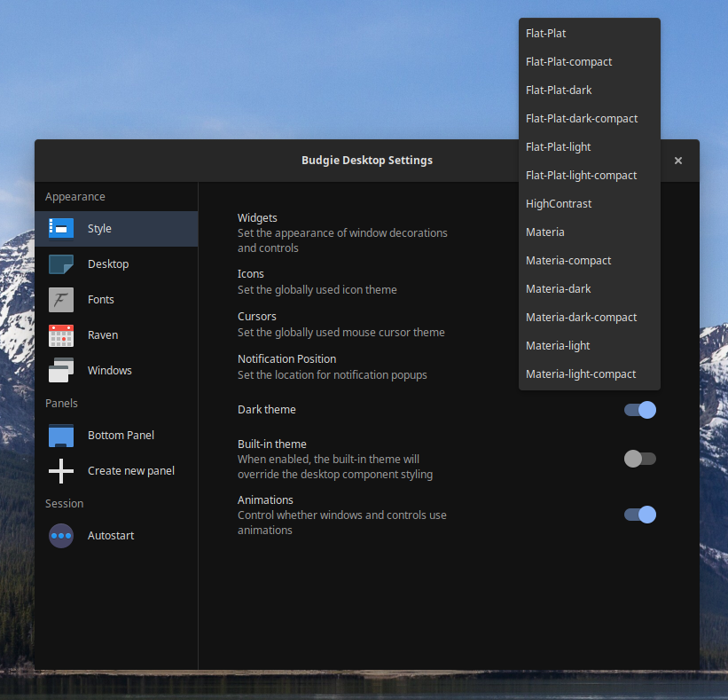Select the Bottom Panel icon
This screenshot has height=700, width=728.
[61, 435]
